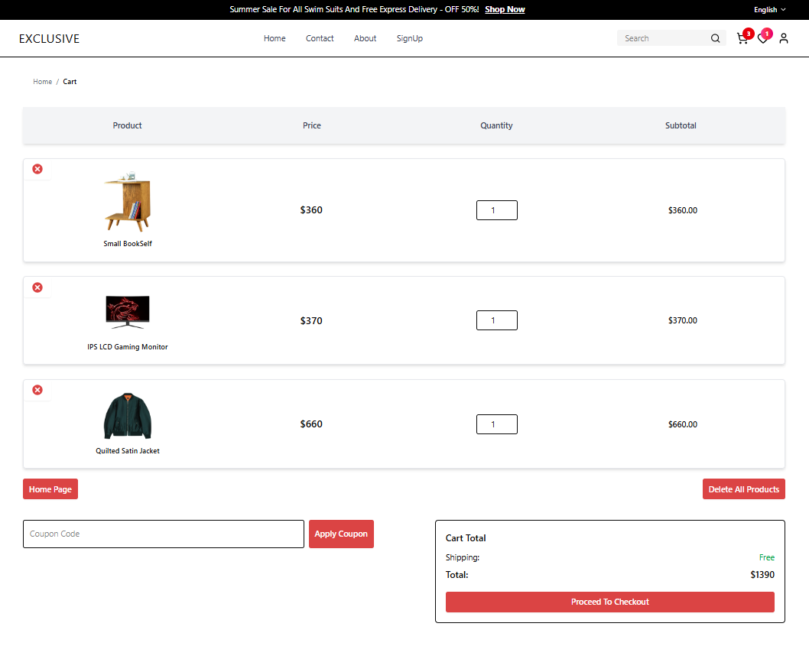
Task: Click the search magnifier icon
Action: click(715, 38)
